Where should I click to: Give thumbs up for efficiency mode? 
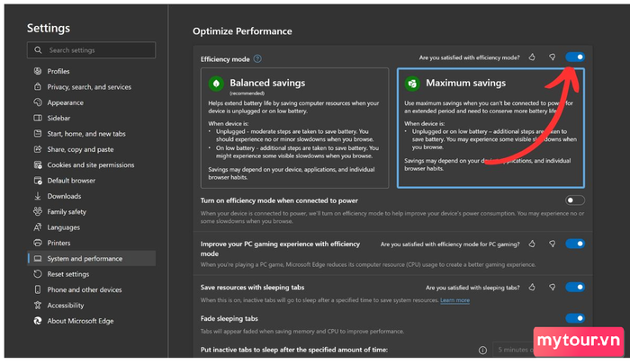(532, 58)
